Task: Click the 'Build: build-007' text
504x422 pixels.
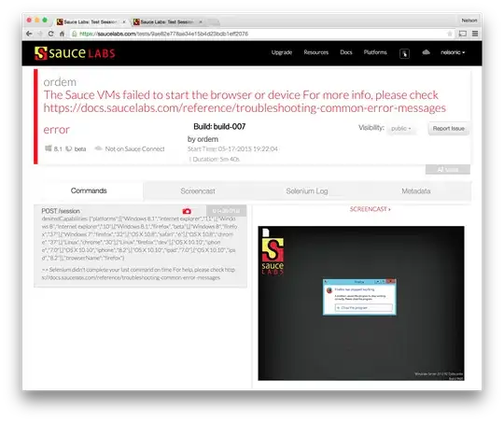Action: coord(219,127)
